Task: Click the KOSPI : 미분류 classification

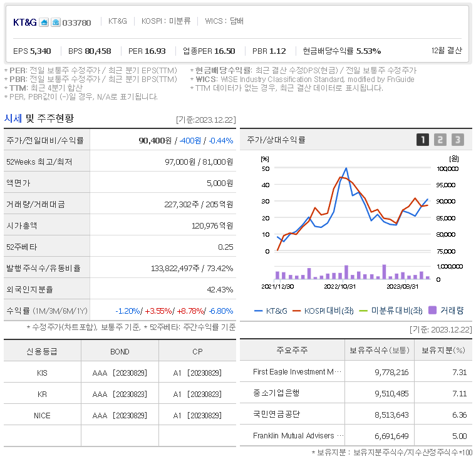Action: click(x=166, y=21)
